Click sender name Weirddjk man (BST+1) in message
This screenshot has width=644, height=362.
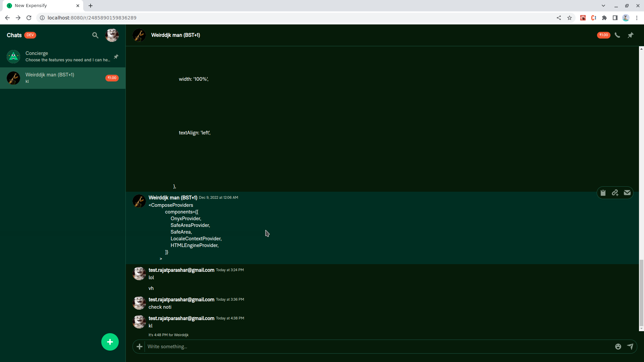[173, 198]
